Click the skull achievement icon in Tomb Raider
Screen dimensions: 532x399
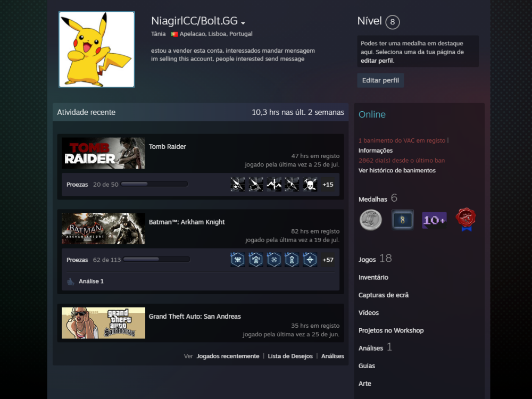(310, 185)
